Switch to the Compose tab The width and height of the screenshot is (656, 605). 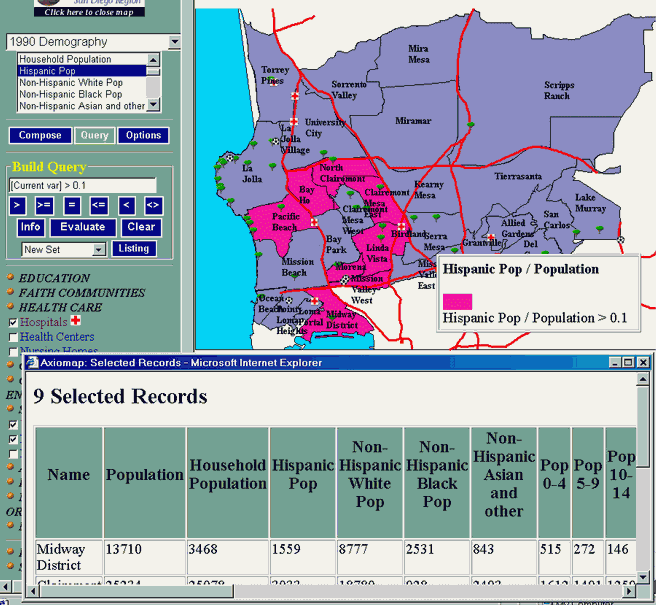[x=40, y=136]
